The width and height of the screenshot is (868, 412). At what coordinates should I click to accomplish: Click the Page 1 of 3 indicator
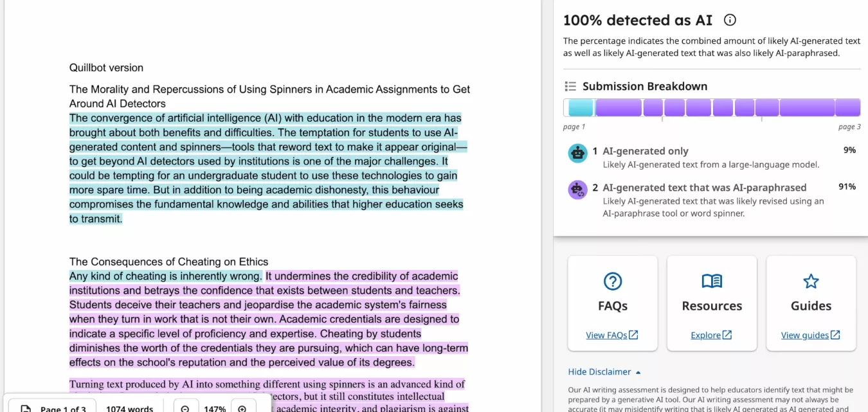(x=62, y=408)
